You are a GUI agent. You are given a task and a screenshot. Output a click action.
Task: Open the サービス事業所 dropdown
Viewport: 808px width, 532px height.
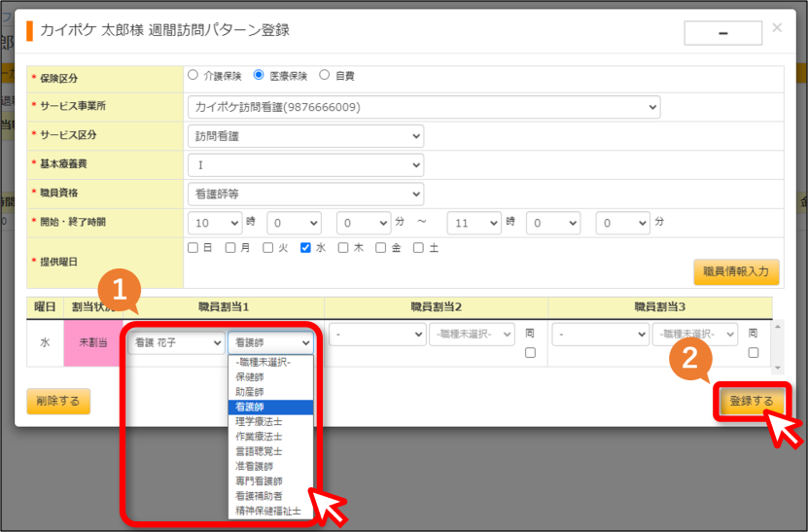[x=424, y=107]
